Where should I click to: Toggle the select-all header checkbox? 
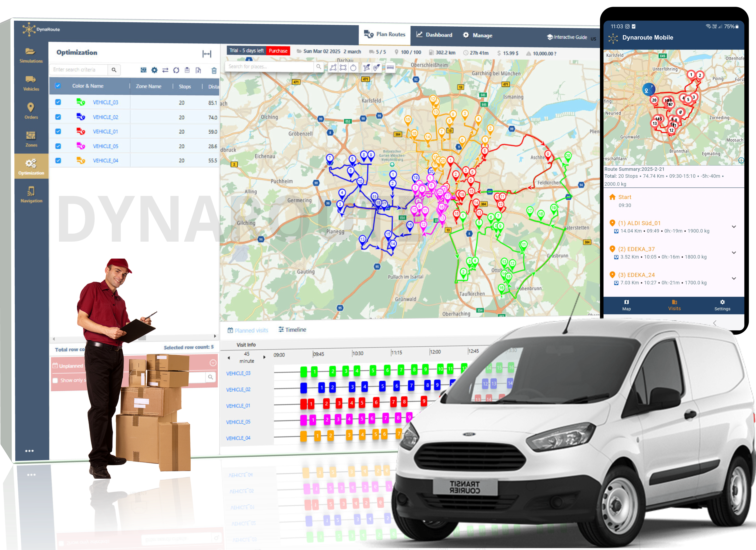click(x=58, y=86)
